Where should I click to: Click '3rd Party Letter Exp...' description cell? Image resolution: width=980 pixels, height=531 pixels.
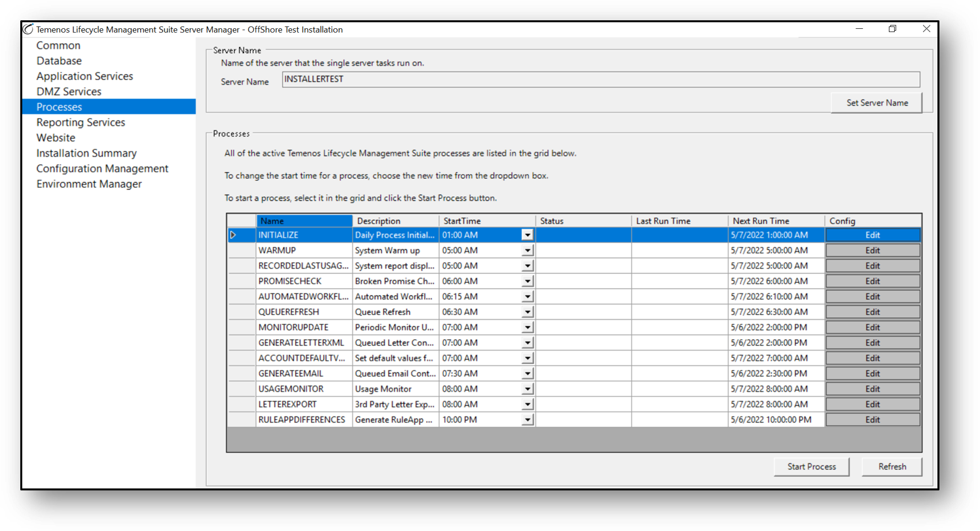click(x=395, y=404)
